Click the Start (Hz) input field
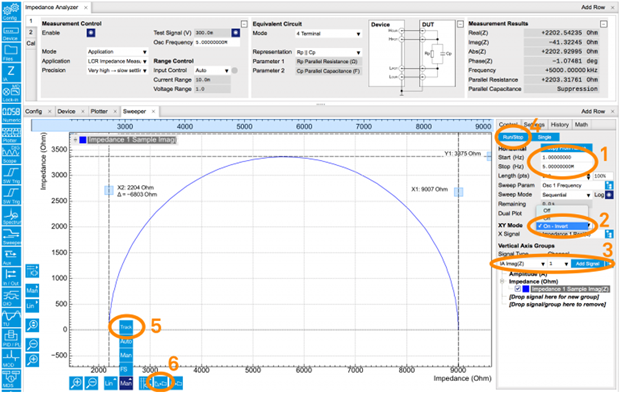Image resolution: width=620 pixels, height=393 pixels. 566,157
